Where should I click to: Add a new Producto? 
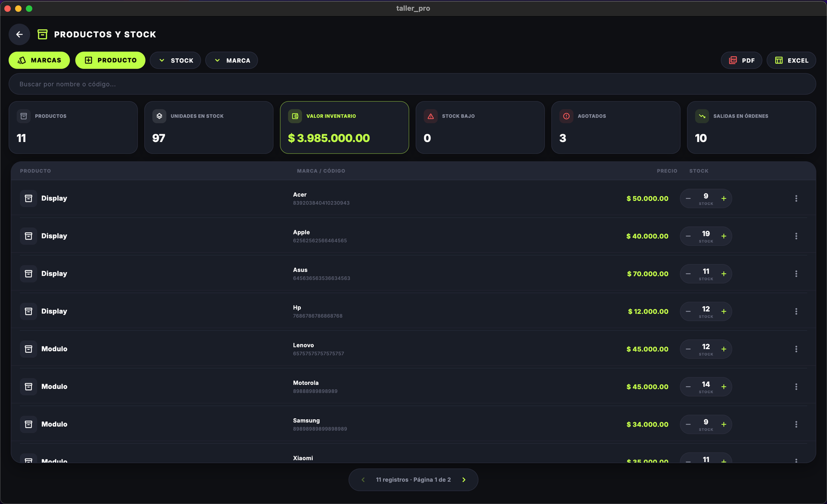[x=110, y=60]
